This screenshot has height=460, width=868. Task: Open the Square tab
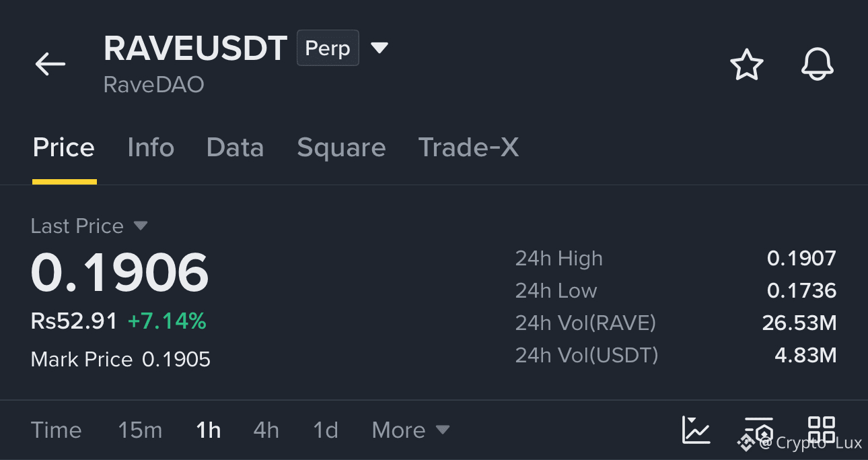tap(341, 147)
